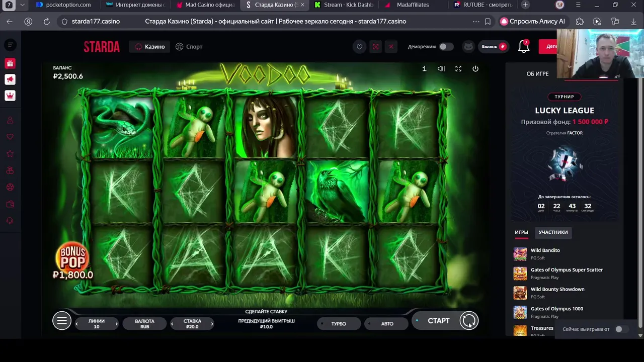This screenshot has width=644, height=362.
Task: Open the Starda sidebar hamburger menu
Action: [x=10, y=45]
